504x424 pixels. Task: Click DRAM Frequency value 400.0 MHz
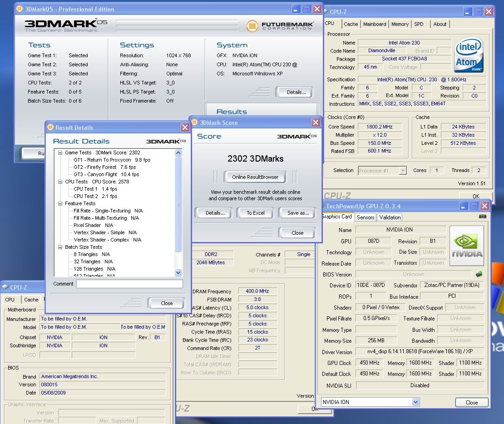coord(257,291)
